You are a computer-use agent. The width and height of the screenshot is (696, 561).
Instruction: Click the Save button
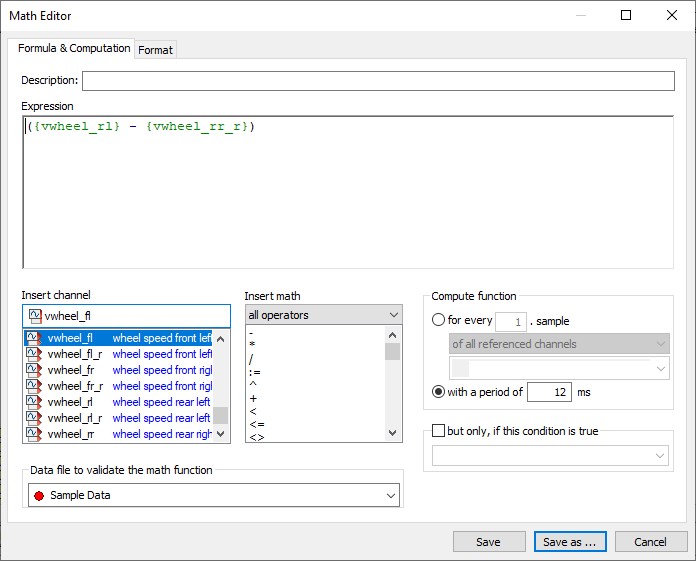click(489, 542)
